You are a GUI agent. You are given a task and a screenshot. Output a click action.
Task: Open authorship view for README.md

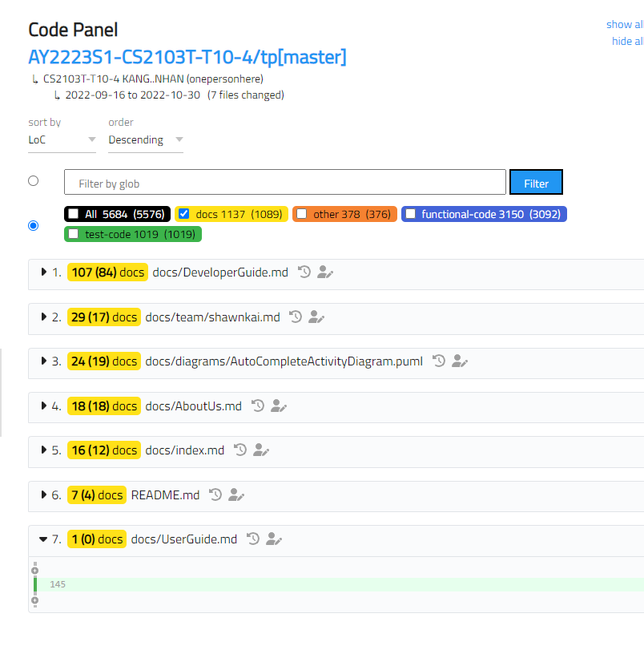coord(236,495)
